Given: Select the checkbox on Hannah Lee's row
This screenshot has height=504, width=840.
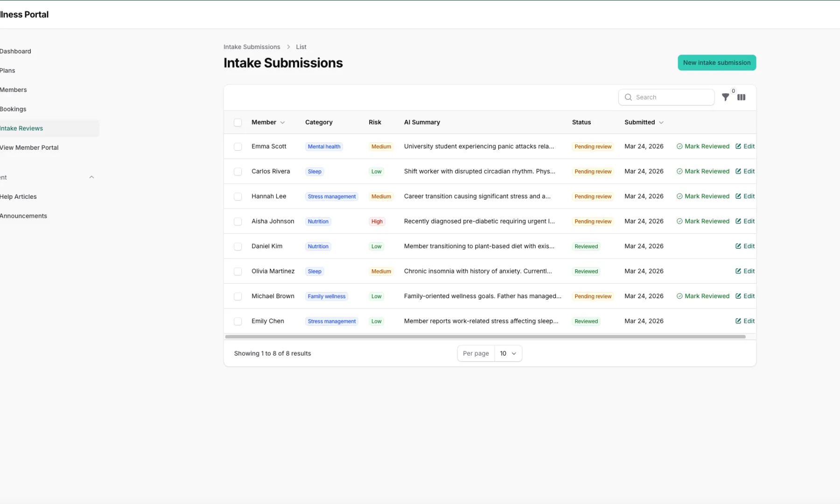Looking at the screenshot, I should click(x=238, y=196).
